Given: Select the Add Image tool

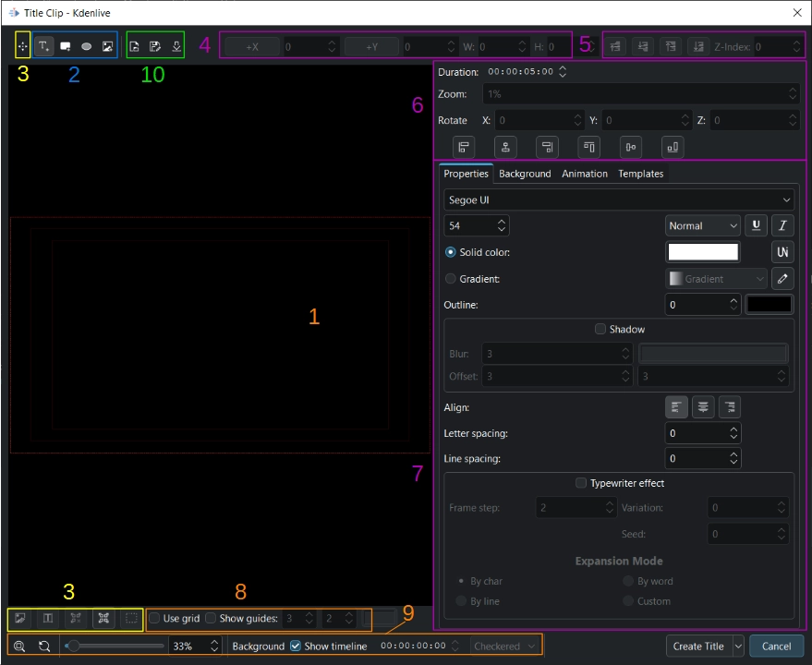Looking at the screenshot, I should coord(106,45).
